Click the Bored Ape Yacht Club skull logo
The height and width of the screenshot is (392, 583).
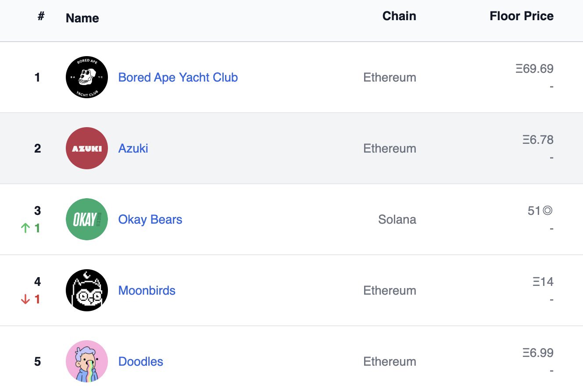[x=87, y=77]
